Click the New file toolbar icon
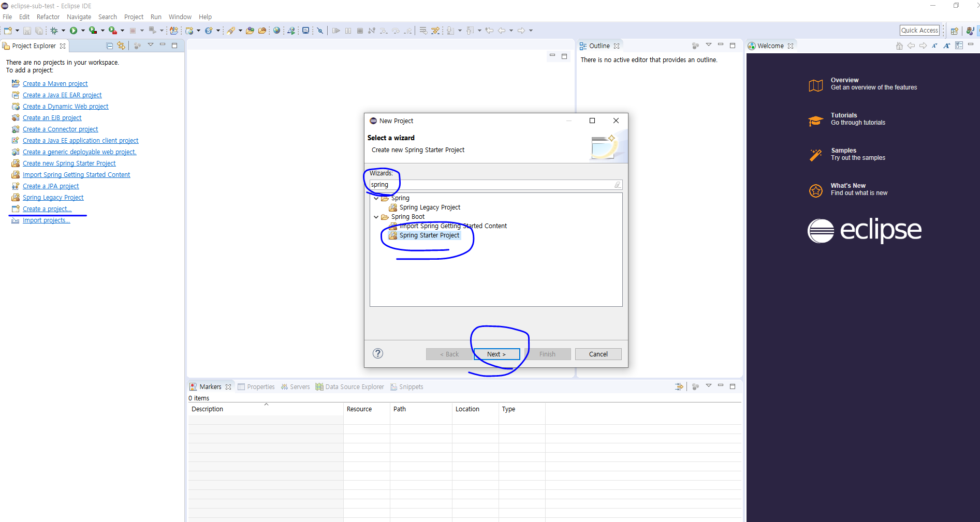This screenshot has height=522, width=980. point(8,31)
